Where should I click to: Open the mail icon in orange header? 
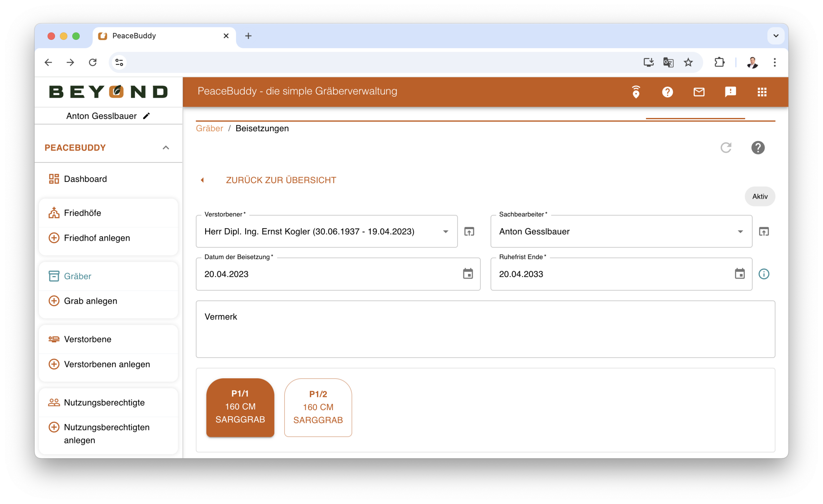[x=699, y=92]
